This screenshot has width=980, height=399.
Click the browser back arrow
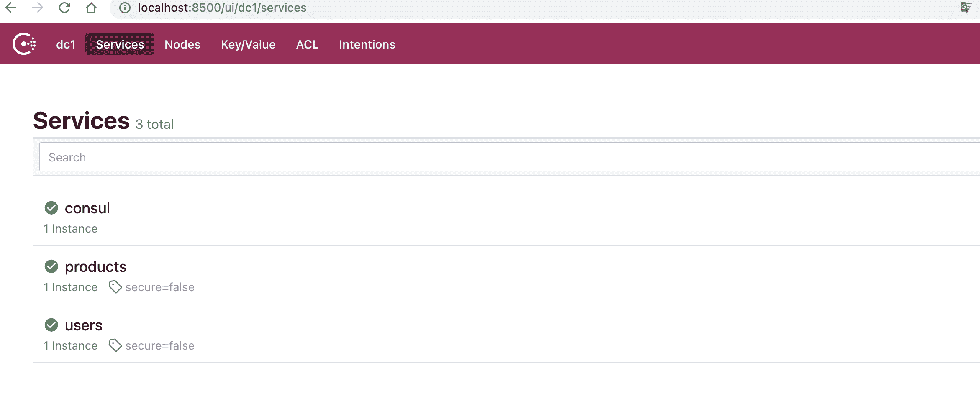11,8
